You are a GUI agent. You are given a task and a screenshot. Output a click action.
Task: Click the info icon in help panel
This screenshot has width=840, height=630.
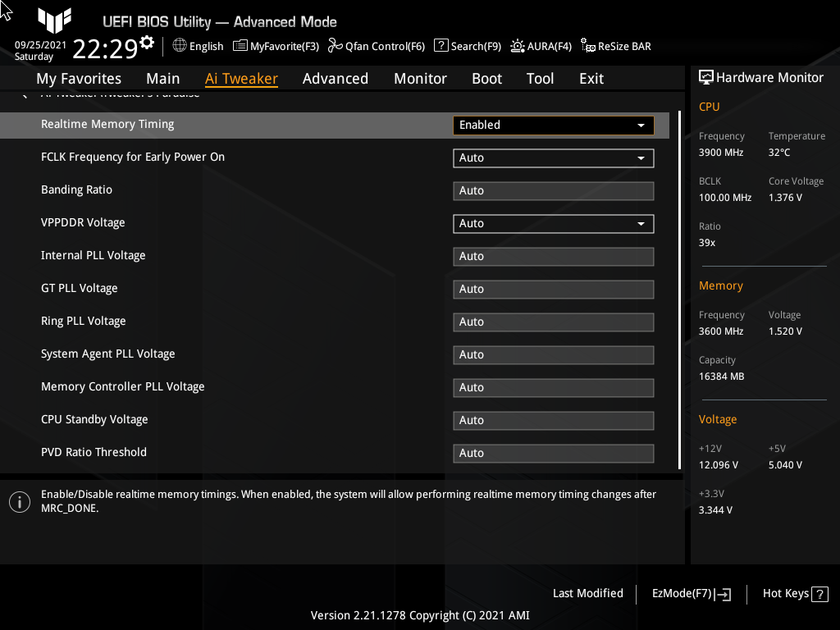(20, 502)
